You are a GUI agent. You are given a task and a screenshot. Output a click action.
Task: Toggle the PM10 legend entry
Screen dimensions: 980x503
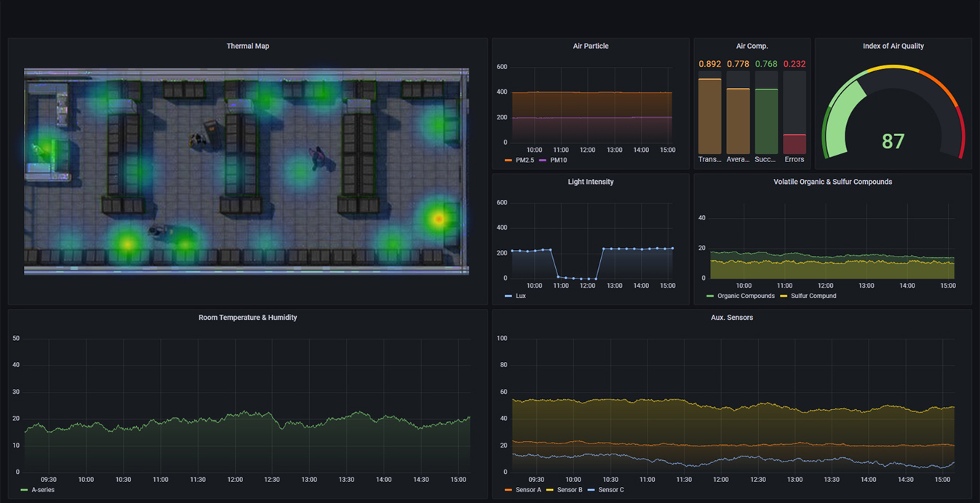[558, 160]
